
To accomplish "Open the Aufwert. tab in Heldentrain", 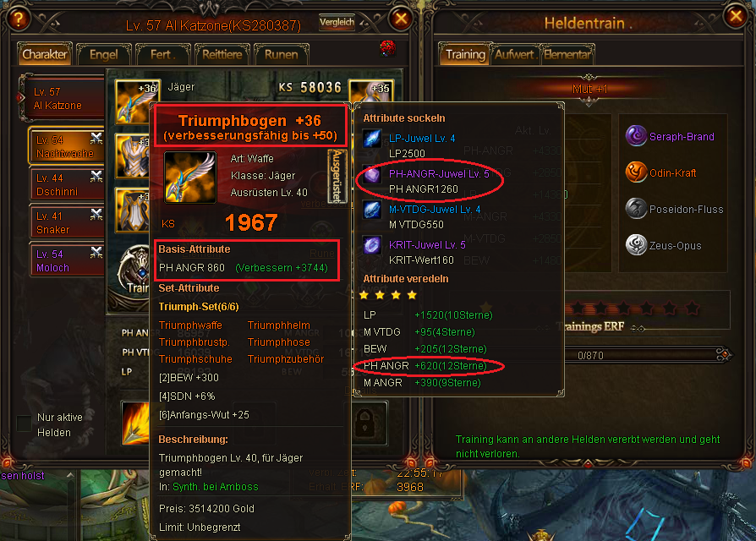I will point(514,54).
